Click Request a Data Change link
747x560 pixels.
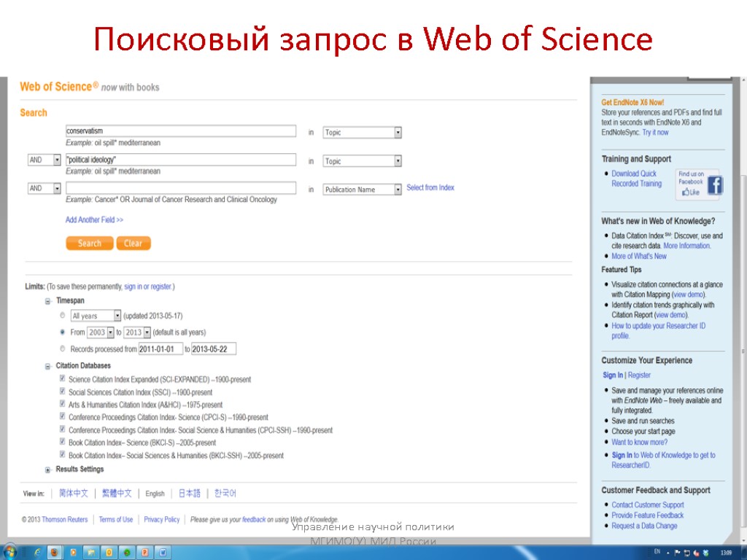click(644, 526)
